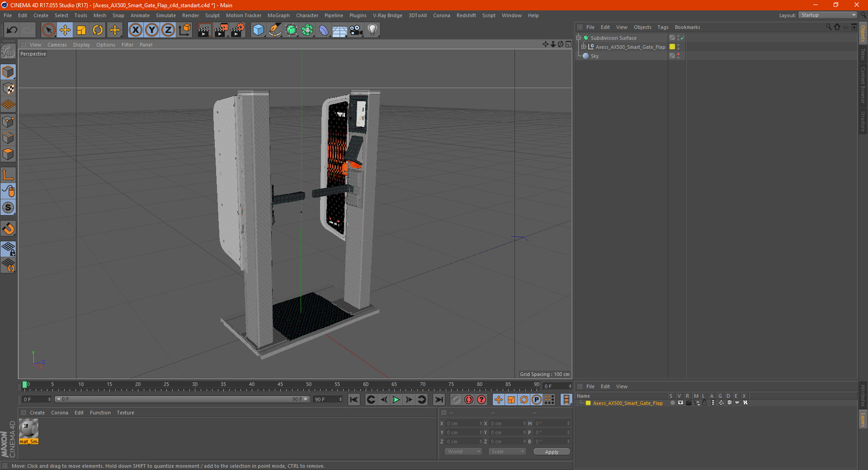
Task: Open the World coordinate dropdown
Action: pos(463,451)
